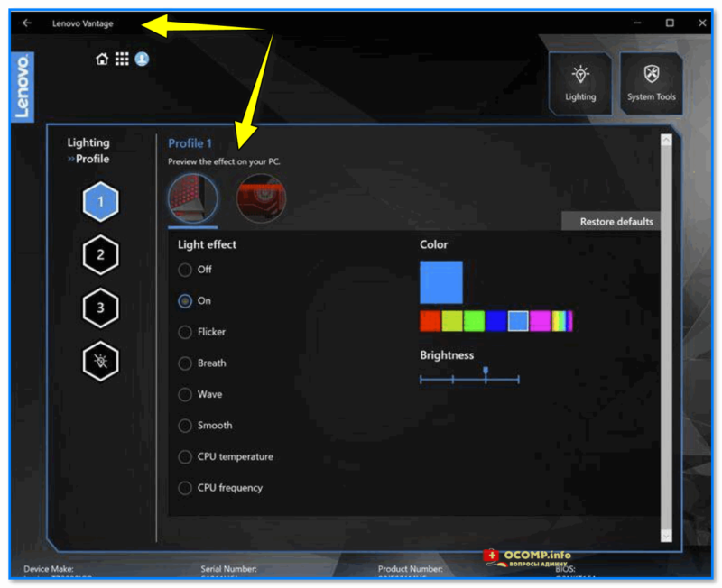Minimize the Lenovo Vantage window

tap(637, 23)
